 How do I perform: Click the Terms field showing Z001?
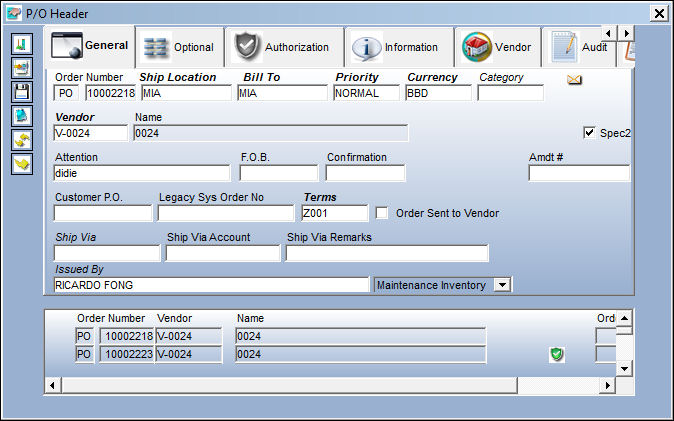pos(335,213)
